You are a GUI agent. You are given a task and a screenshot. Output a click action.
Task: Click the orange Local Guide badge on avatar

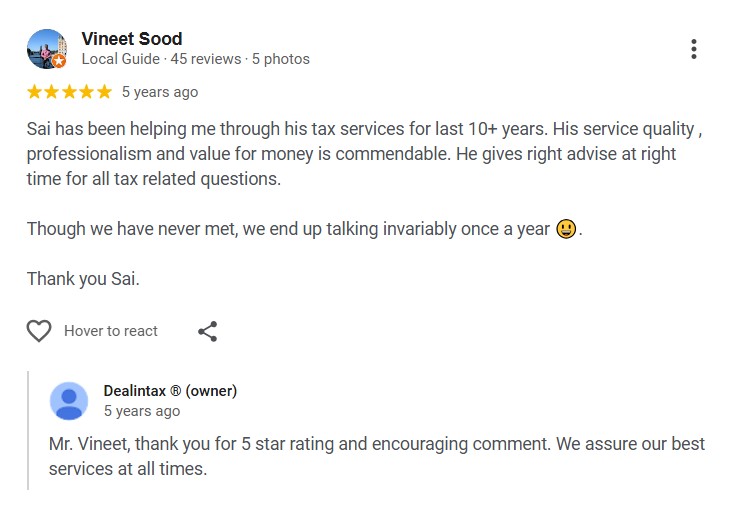point(59,61)
